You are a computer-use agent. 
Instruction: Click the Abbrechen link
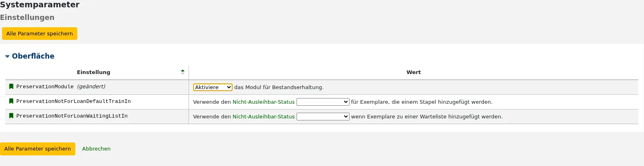(96, 149)
